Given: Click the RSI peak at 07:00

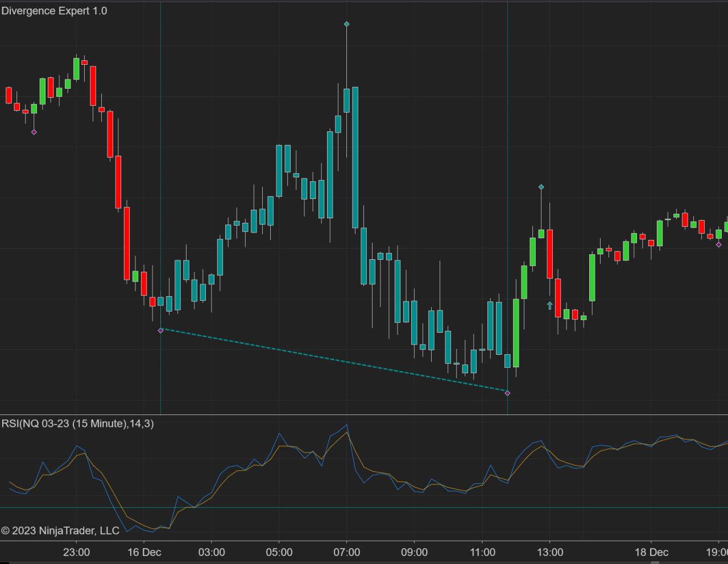Looking at the screenshot, I should point(346,425).
